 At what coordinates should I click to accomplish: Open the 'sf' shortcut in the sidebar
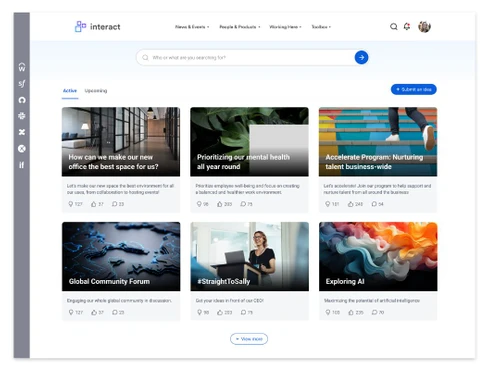tap(22, 83)
